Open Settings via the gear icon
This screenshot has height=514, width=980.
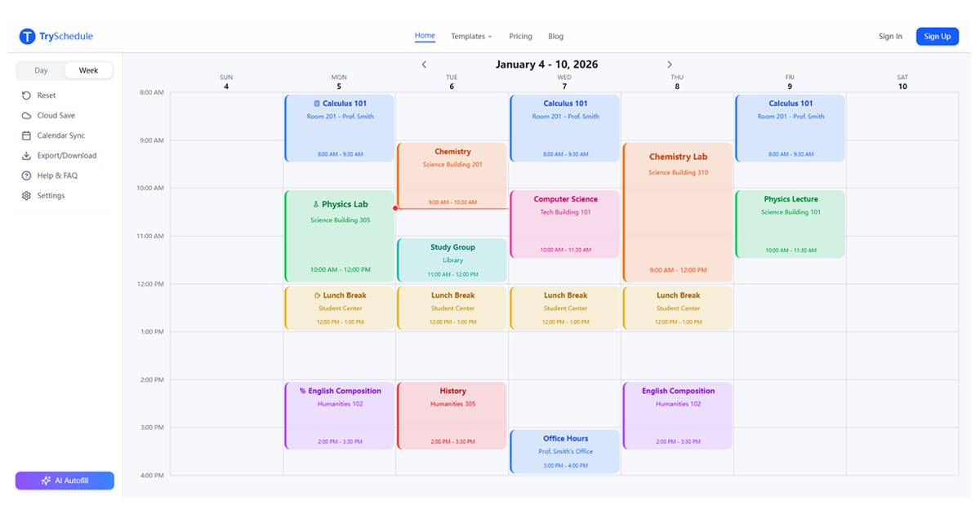[26, 196]
